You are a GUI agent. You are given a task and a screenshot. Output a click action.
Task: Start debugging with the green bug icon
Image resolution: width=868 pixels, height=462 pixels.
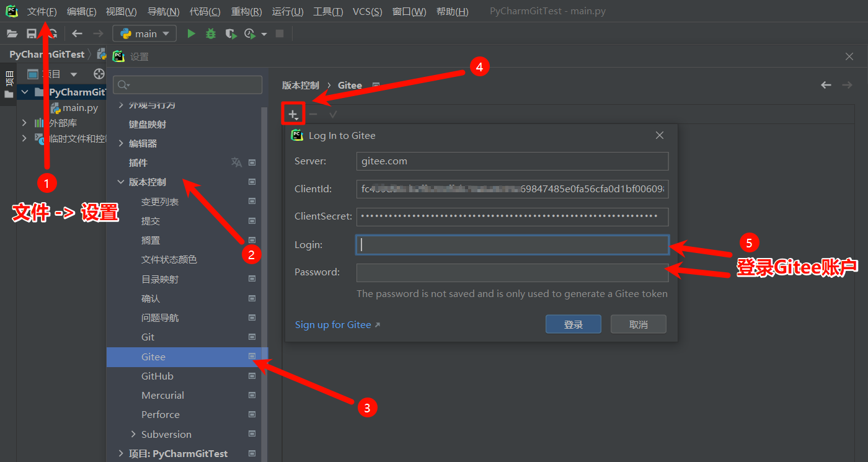(x=211, y=33)
